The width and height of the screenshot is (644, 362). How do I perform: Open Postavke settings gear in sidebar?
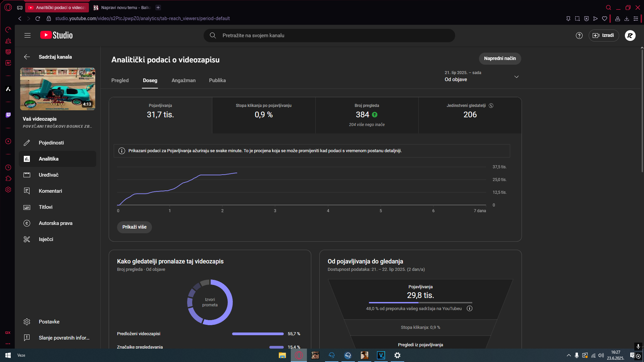click(x=49, y=322)
